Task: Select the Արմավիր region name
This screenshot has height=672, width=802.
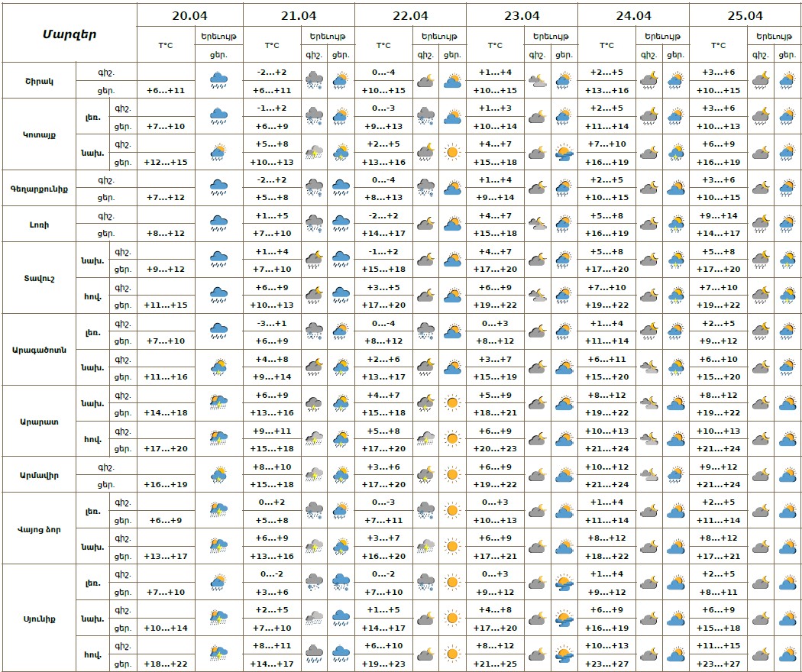Action: 38,475
